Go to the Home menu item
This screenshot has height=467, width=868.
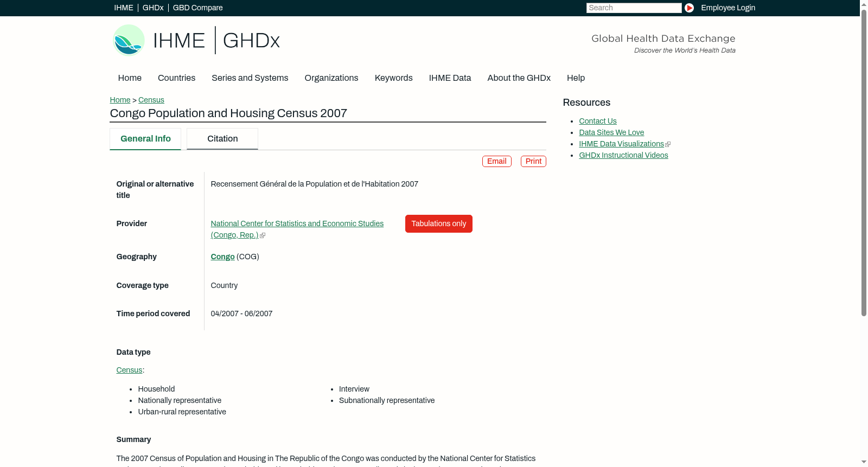pyautogui.click(x=130, y=78)
